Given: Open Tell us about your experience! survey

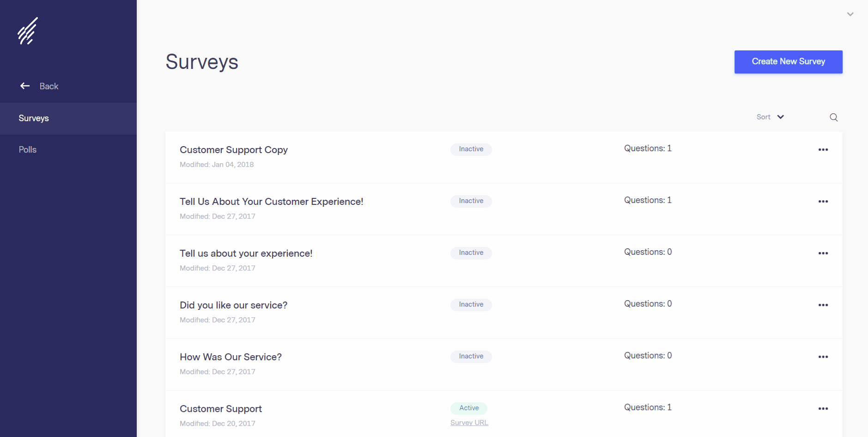Looking at the screenshot, I should (x=246, y=253).
